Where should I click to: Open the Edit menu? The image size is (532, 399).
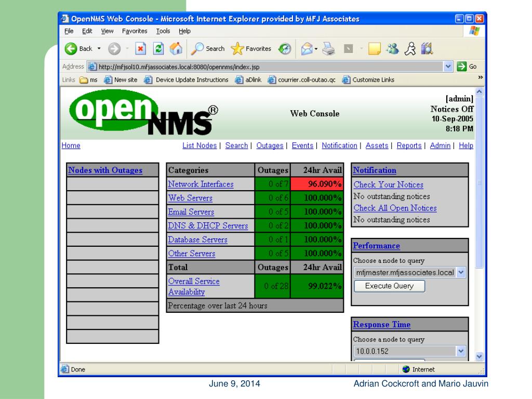click(x=87, y=31)
